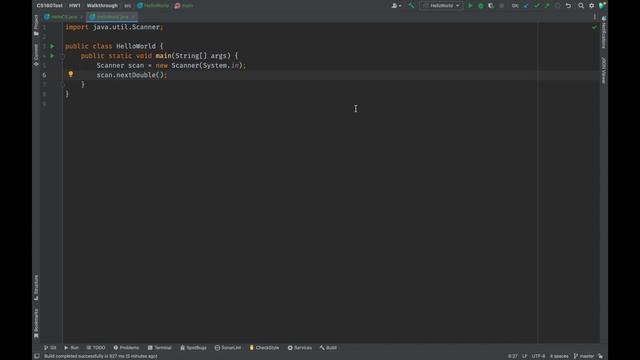Run the HelloWorld configuration with the green play button
The width and height of the screenshot is (640, 360).
coord(470,6)
